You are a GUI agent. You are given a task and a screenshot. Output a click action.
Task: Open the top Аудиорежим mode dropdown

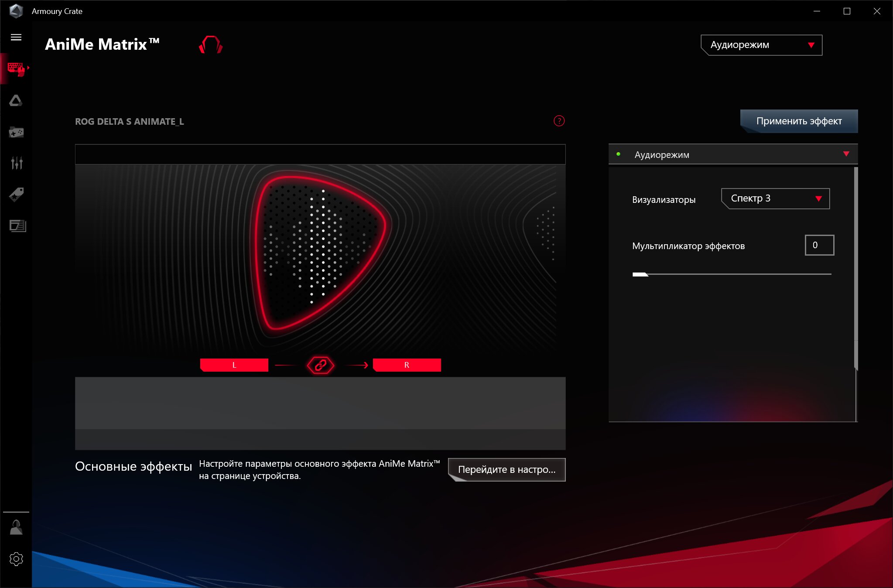pos(761,45)
